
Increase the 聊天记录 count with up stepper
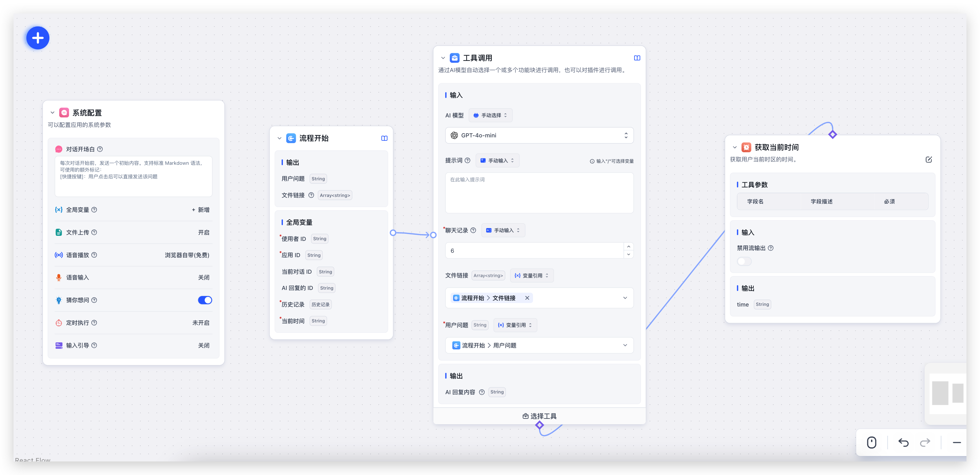[628, 246]
